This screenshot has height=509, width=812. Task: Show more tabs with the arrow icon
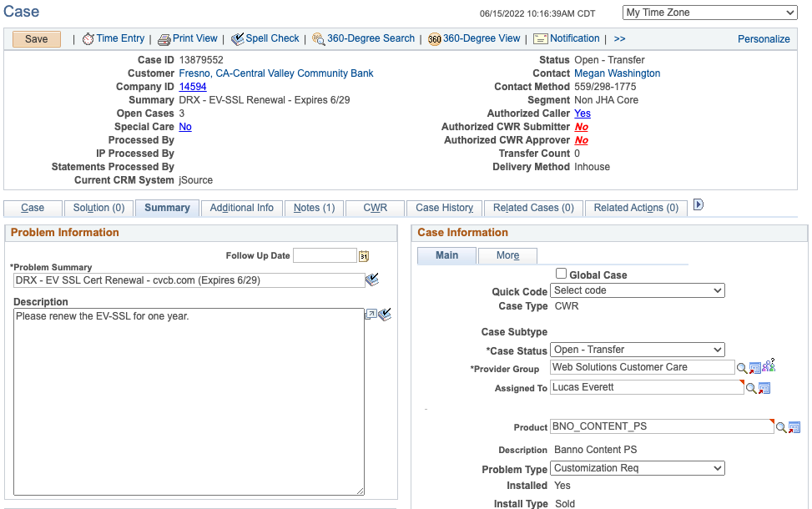[x=699, y=205]
